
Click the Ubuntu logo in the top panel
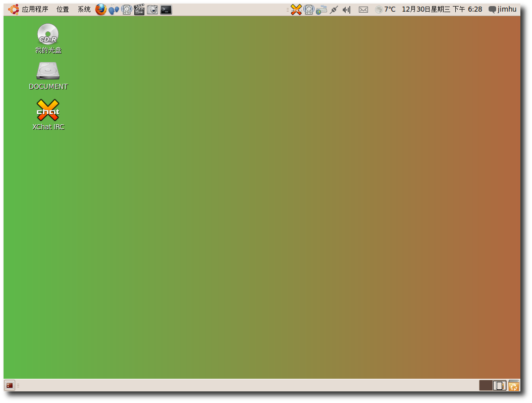[14, 9]
